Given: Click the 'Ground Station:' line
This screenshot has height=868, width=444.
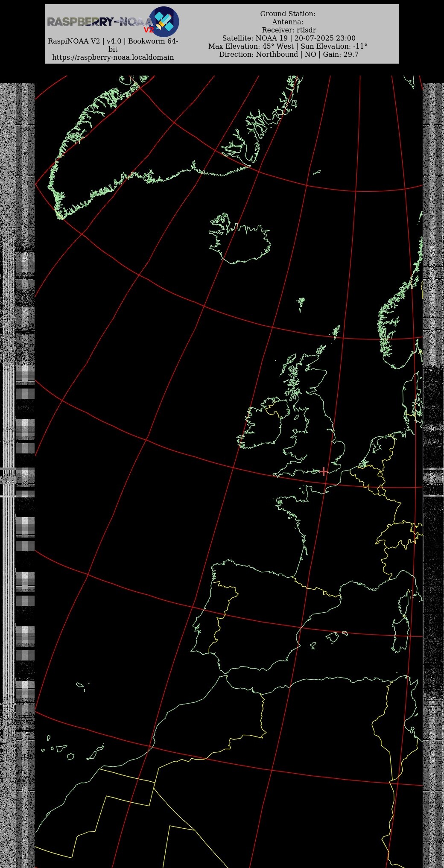Looking at the screenshot, I should click(288, 14).
